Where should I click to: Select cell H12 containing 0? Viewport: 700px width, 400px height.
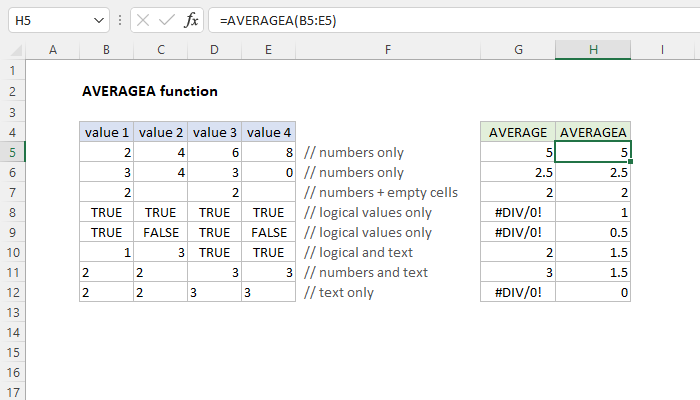pyautogui.click(x=593, y=292)
